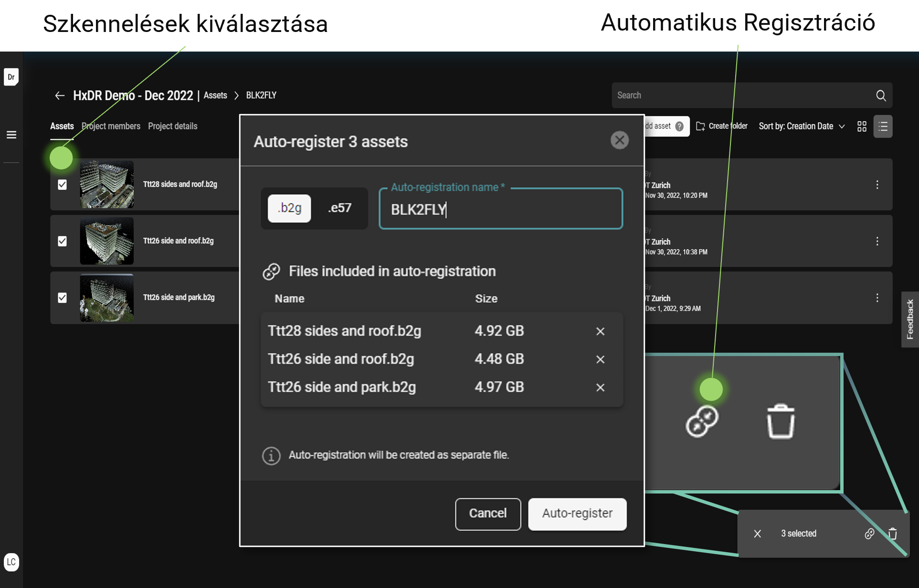This screenshot has height=588, width=919.
Task: Switch to Project details tab
Action: click(172, 126)
